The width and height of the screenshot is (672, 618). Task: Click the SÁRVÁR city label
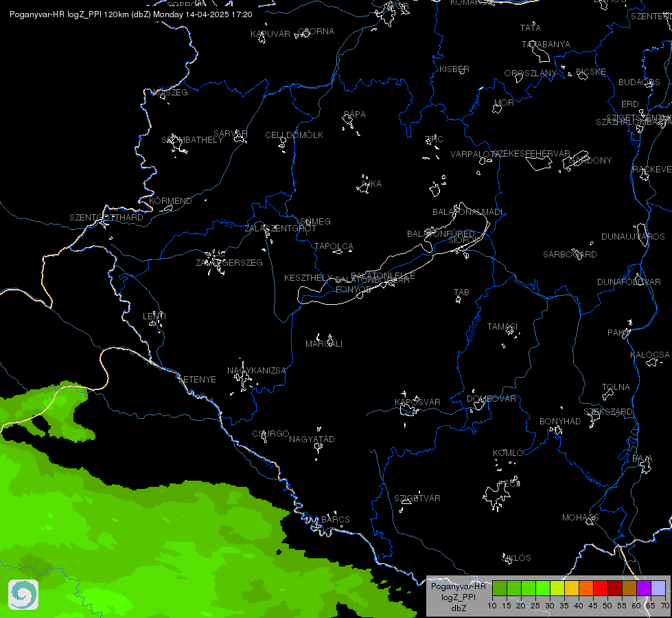(230, 134)
